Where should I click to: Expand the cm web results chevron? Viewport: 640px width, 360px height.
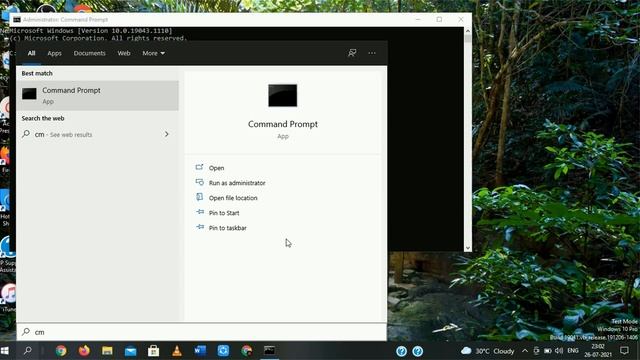point(167,134)
